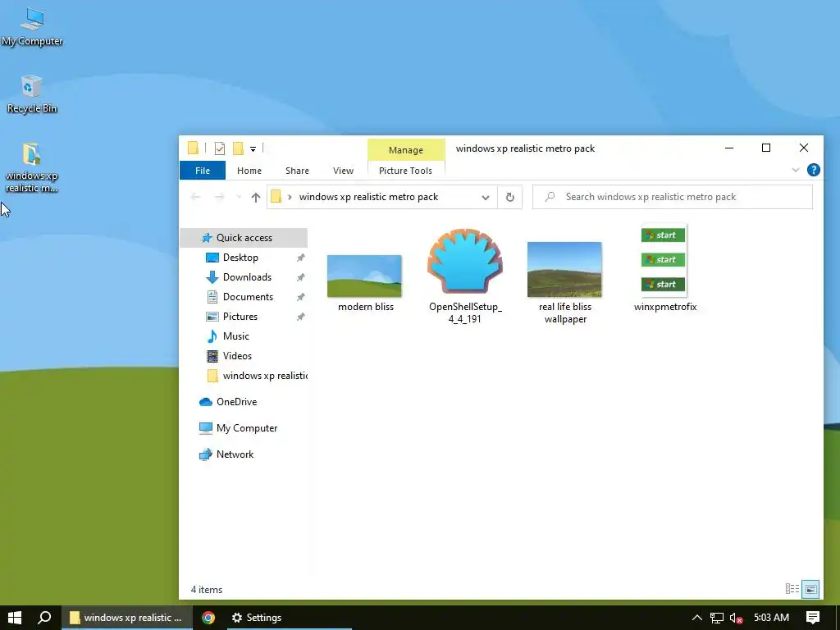Select OneDrive in navigation pane
The image size is (840, 630).
click(236, 402)
